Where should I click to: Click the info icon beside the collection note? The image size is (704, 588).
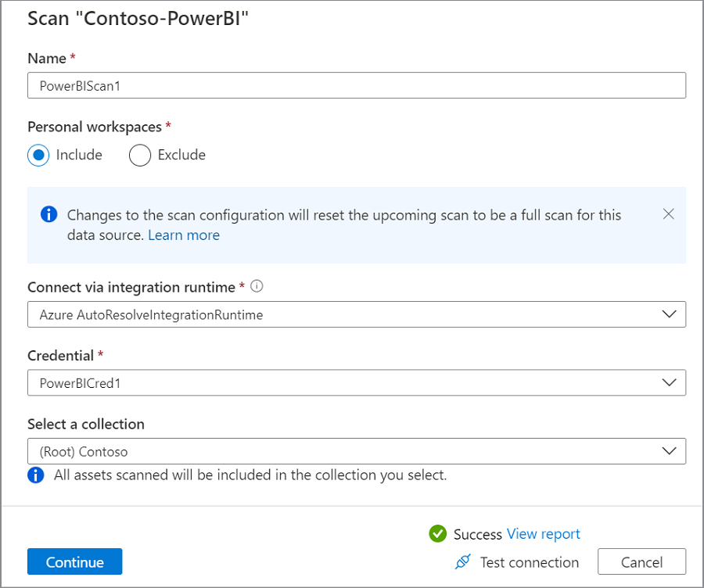[36, 475]
